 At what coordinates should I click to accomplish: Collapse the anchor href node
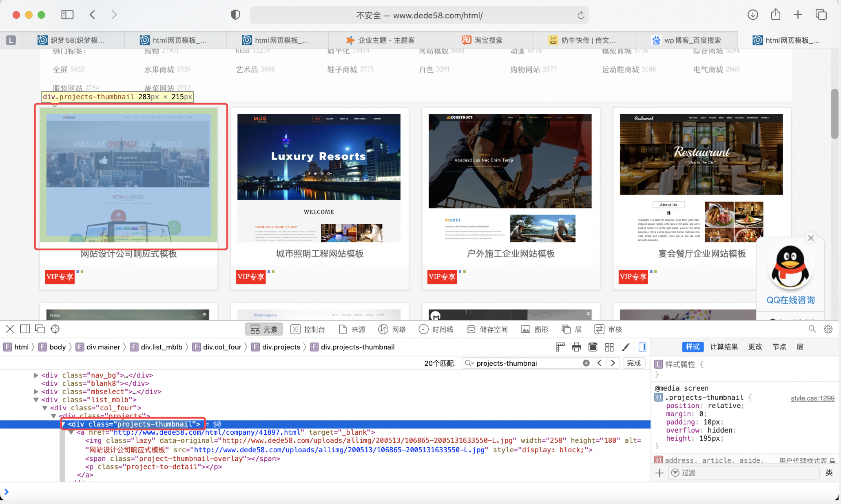coord(71,432)
